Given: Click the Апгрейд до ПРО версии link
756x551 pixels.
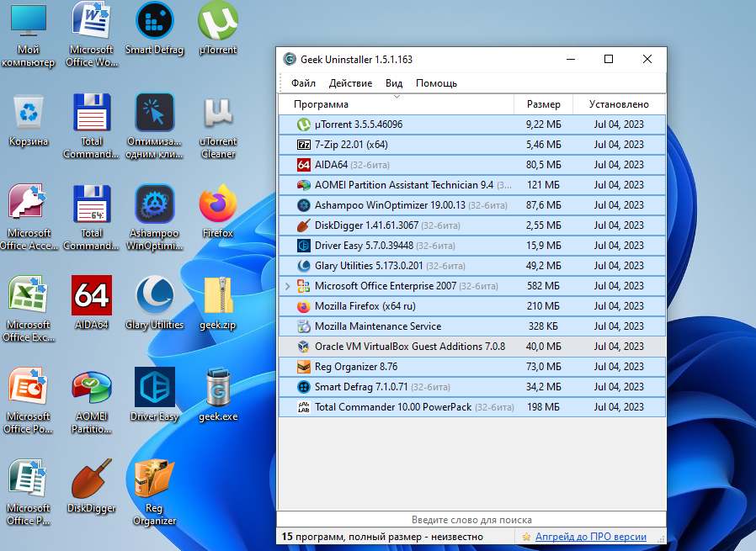Looking at the screenshot, I should [x=591, y=537].
